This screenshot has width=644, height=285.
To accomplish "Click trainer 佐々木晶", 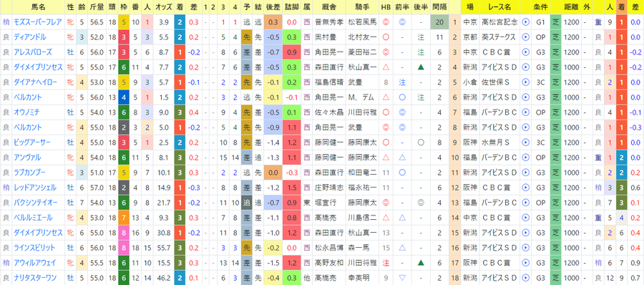I will point(328,112).
